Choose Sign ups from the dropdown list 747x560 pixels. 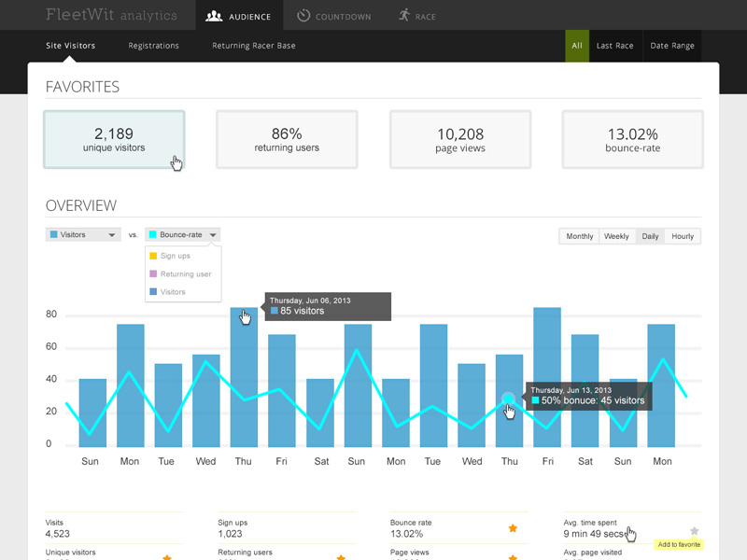[175, 256]
